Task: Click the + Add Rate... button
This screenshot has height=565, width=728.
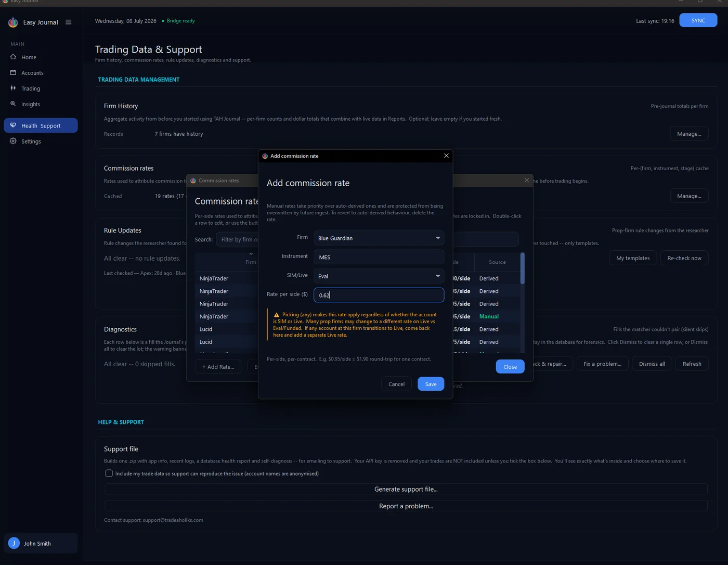Action: 218,367
